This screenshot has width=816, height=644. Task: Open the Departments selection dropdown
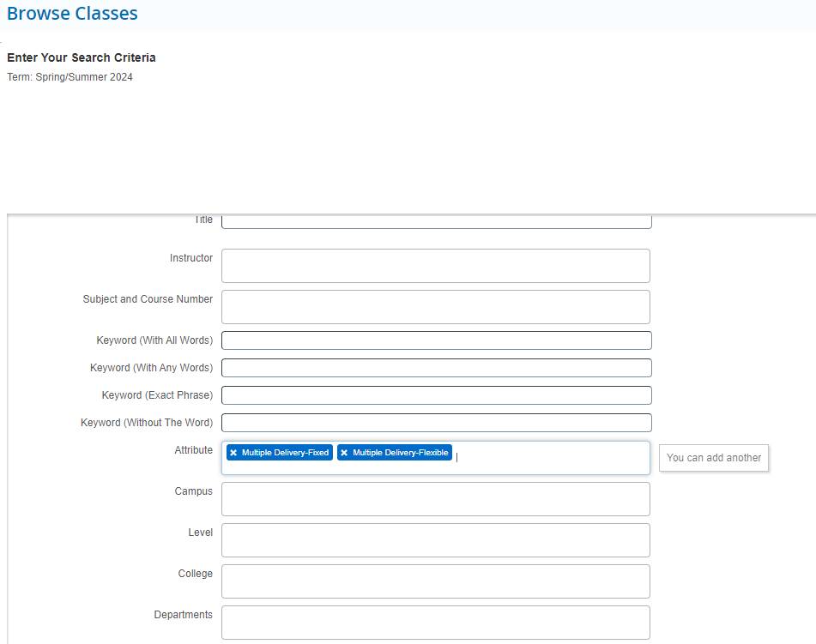pyautogui.click(x=435, y=622)
